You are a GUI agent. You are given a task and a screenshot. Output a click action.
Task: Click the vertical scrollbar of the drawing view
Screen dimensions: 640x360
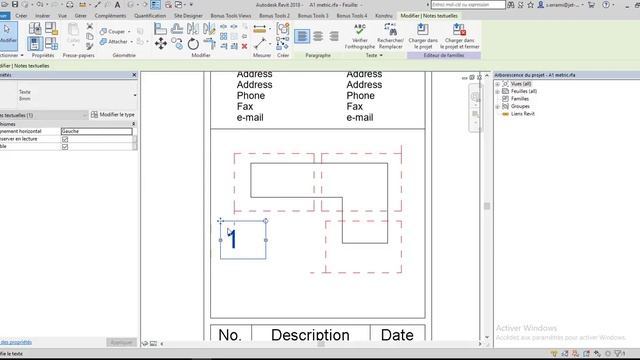(487, 206)
